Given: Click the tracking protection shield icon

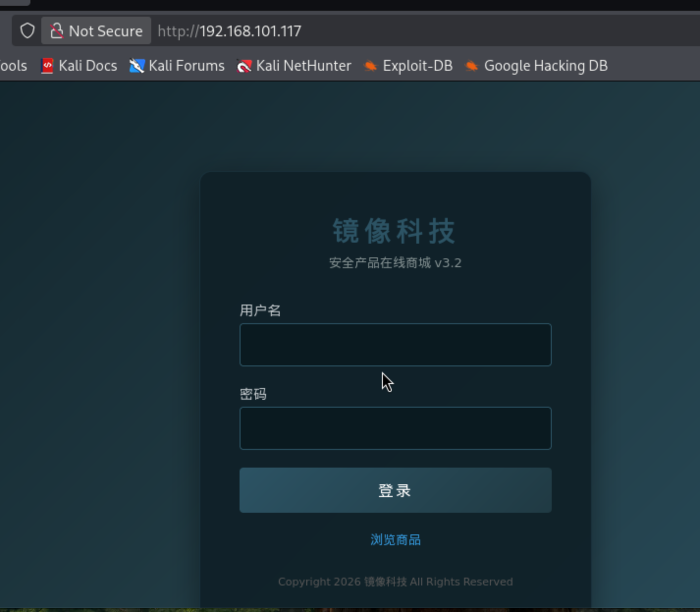Looking at the screenshot, I should (27, 31).
